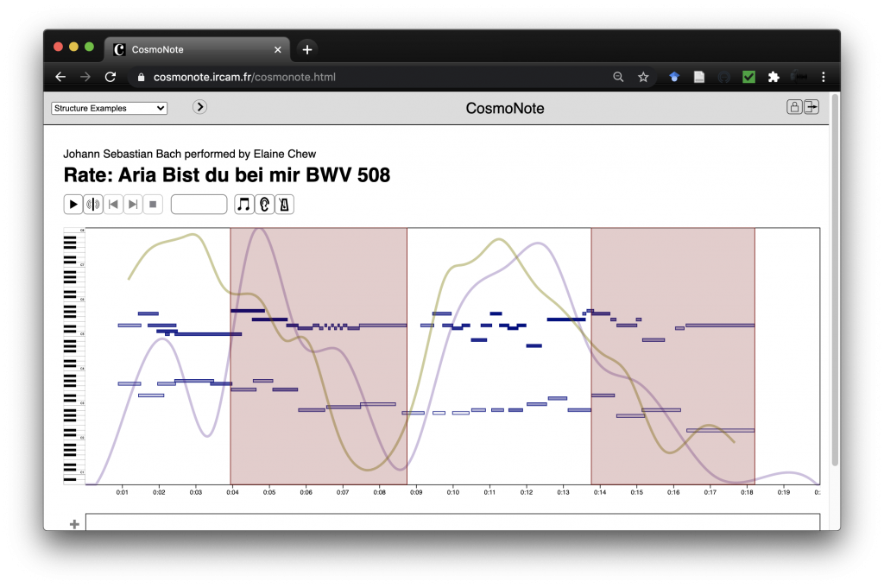Open a new browser tab
This screenshot has width=884, height=588.
click(307, 49)
